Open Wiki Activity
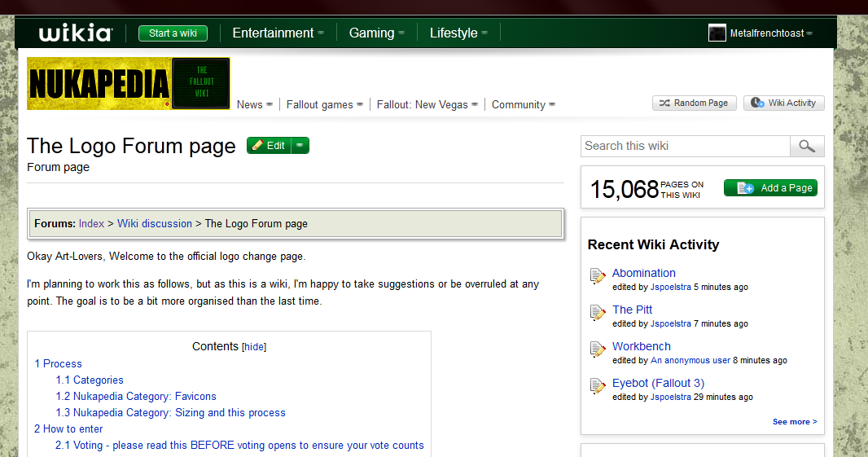Screen dimensions: 868x457 click(784, 103)
